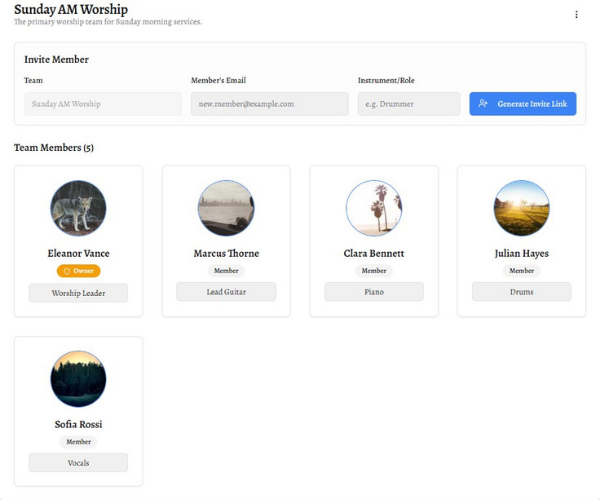The height and width of the screenshot is (500, 600).
Task: Select the Worship Leader role tag
Action: (x=78, y=293)
